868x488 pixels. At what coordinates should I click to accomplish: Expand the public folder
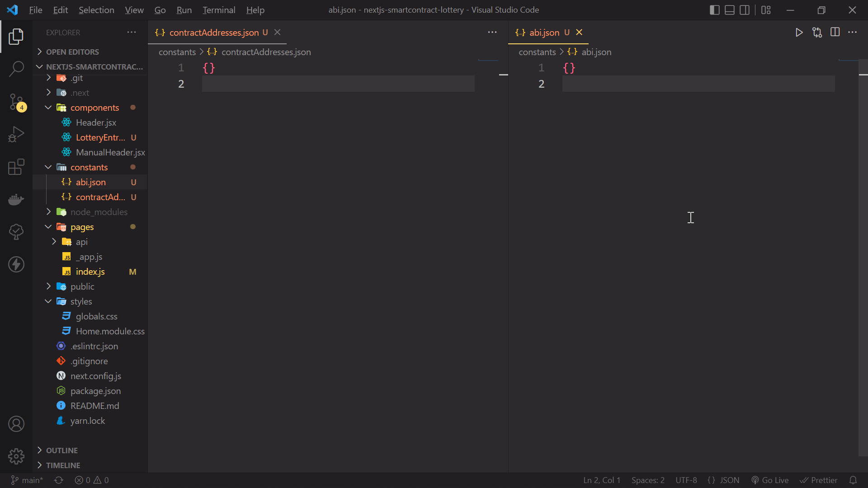[x=90, y=286]
